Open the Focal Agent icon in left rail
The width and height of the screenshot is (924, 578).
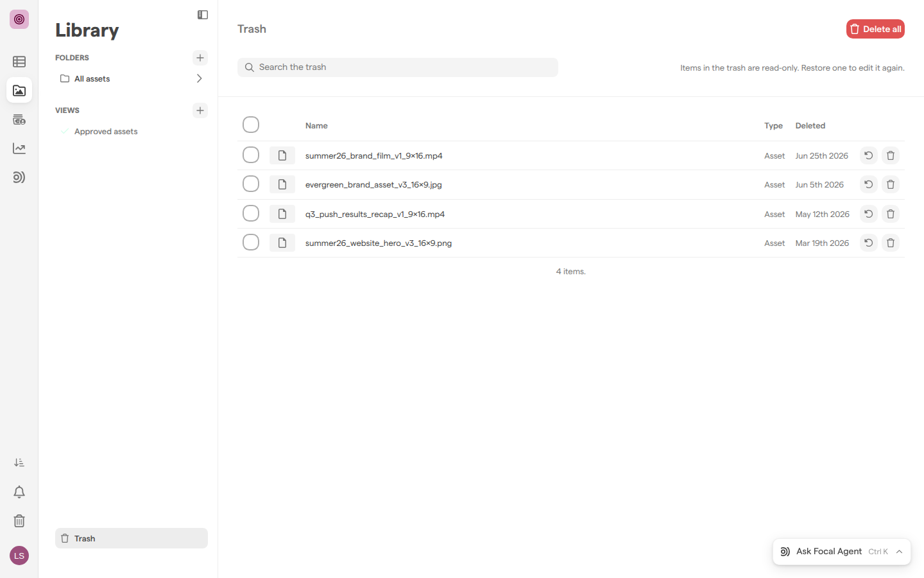point(19,177)
